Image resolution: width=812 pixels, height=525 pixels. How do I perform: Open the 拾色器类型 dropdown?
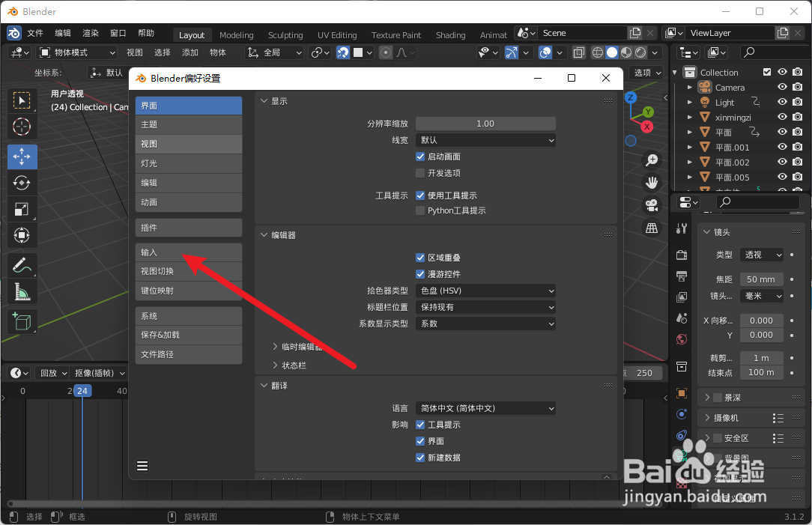coord(485,291)
